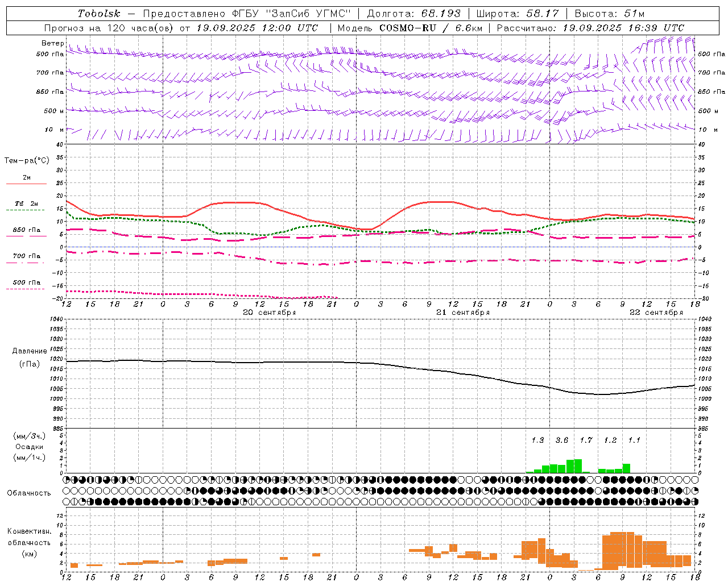Click the red '2м' temperature legend line
The image size is (728, 582).
26,184
